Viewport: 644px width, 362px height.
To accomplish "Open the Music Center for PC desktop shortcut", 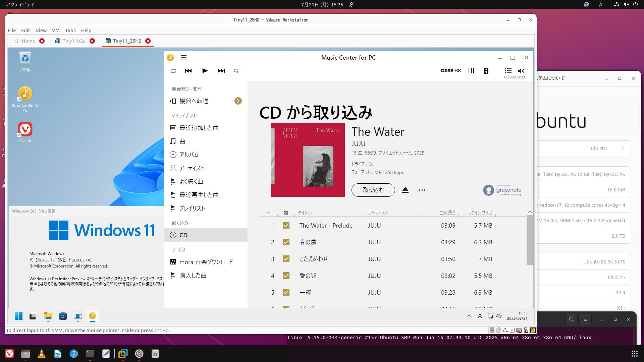I will [25, 99].
